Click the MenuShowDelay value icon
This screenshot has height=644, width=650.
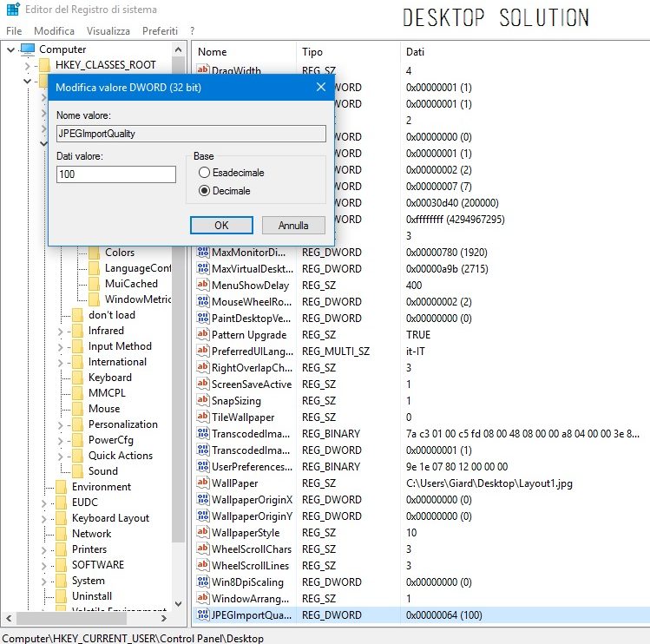click(x=203, y=286)
